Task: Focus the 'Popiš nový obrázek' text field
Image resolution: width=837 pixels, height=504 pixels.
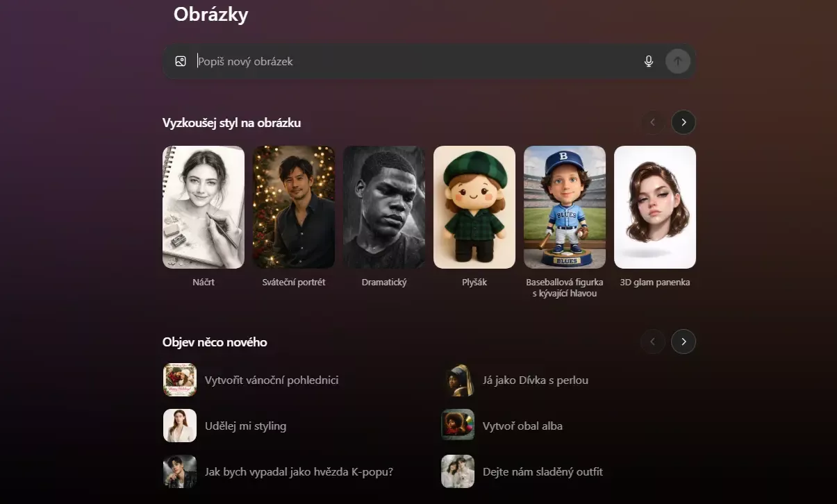Action: point(417,61)
